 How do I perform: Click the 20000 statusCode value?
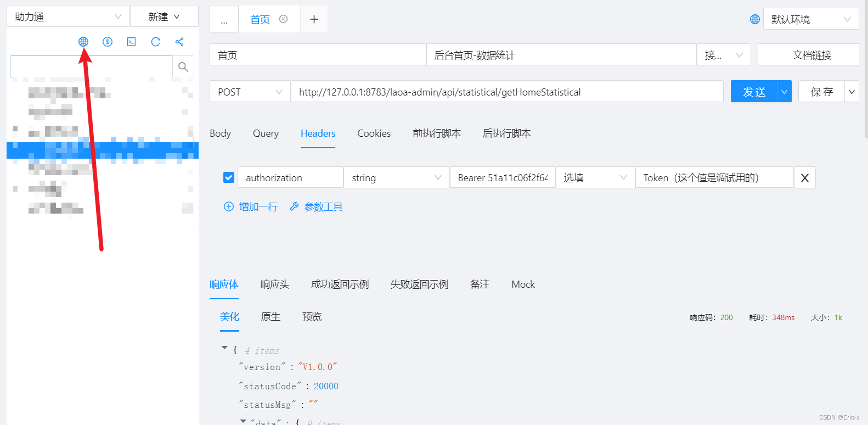[x=326, y=386]
